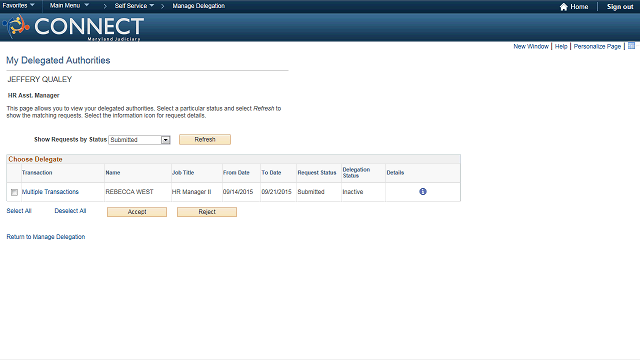The height and width of the screenshot is (360, 640).
Task: Click the Home house icon
Action: pos(564,7)
